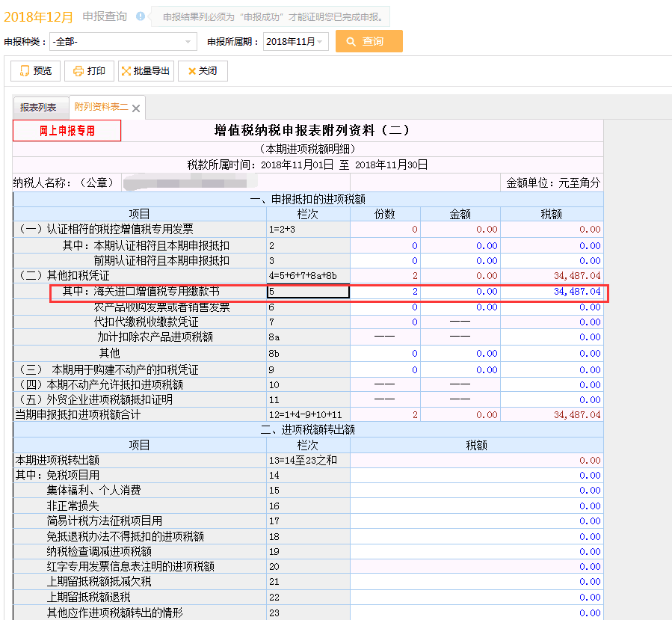Click 其他应作进项税额转出的情形 row label
672x620 pixels.
tap(114, 613)
